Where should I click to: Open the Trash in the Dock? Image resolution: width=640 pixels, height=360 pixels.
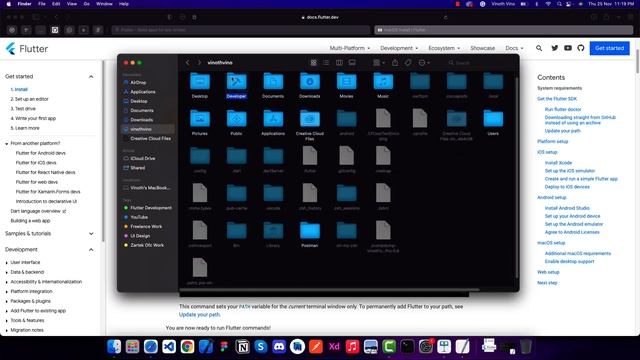pos(526,347)
